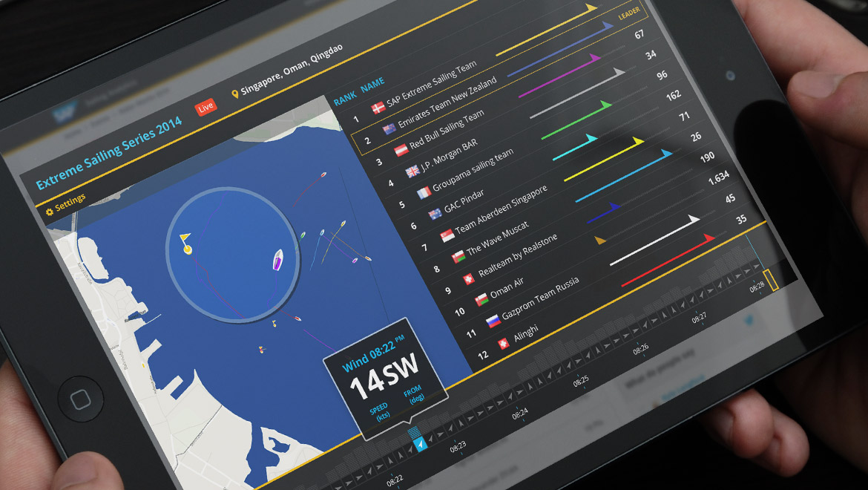Jump to 08:27 on the timeline
The image size is (868, 490).
(x=699, y=317)
